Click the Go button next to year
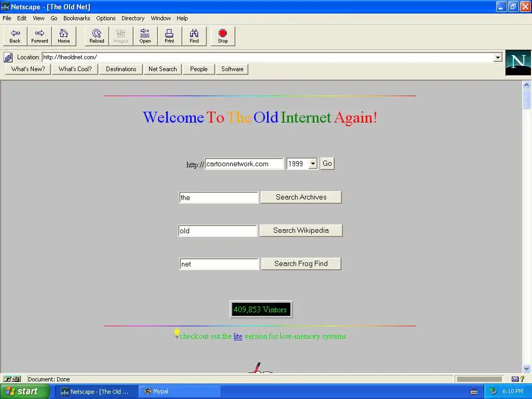Screen dimensions: 532x399 (327, 164)
